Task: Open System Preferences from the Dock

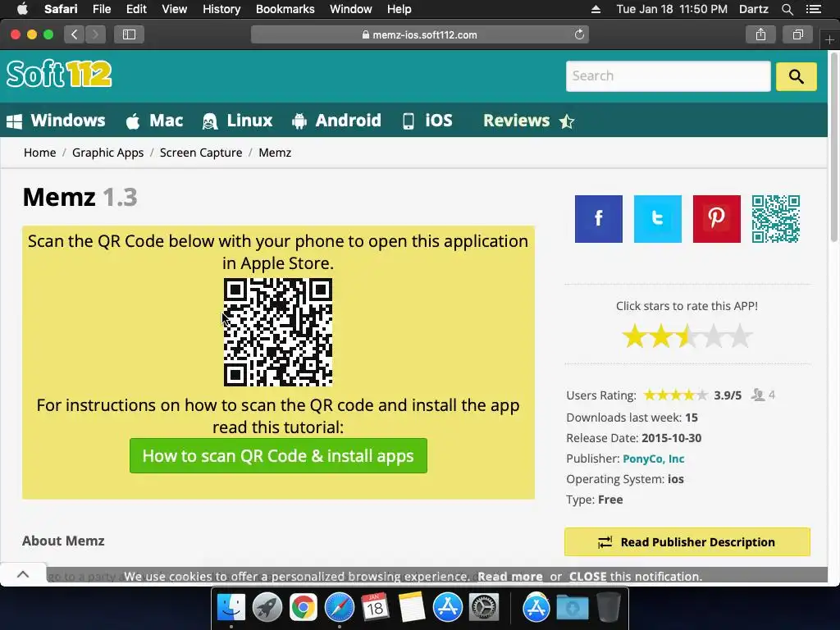Action: (484, 608)
